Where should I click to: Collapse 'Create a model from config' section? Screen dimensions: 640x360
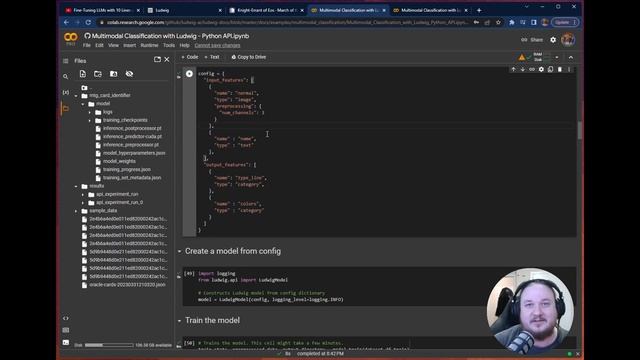(x=179, y=251)
